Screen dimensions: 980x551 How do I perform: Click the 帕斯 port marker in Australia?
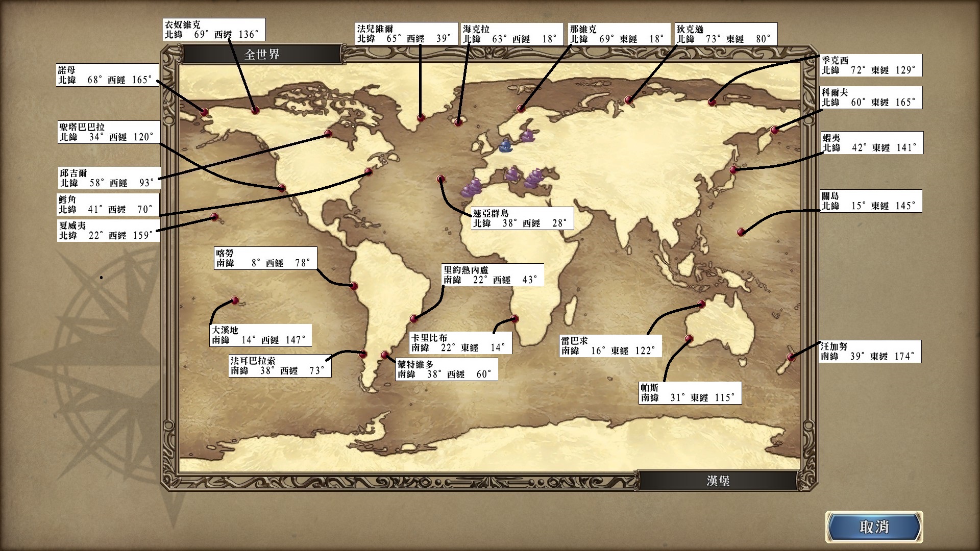689,338
